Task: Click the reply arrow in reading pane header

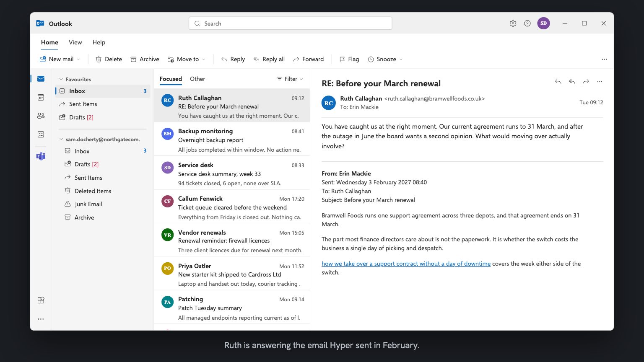Action: point(558,82)
